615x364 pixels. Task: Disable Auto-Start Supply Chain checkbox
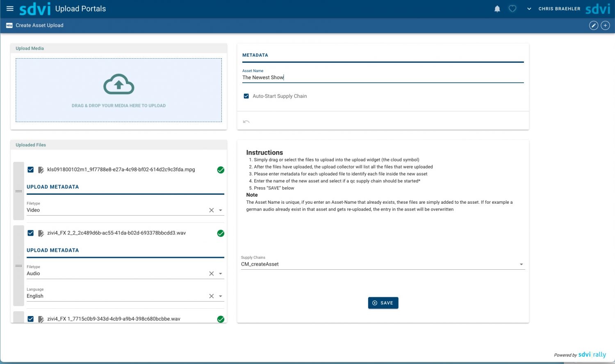pos(246,96)
